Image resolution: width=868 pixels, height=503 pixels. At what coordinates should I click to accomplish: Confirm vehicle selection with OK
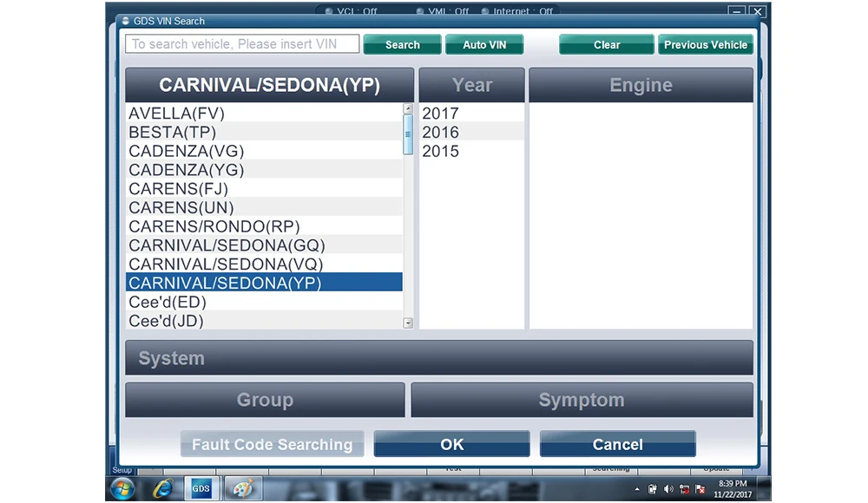pos(451,444)
